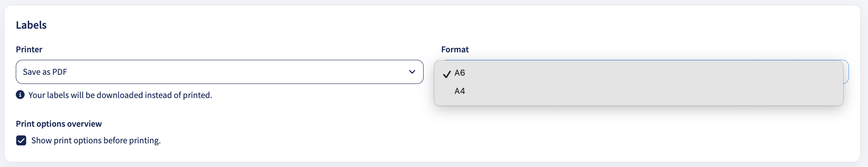Click the Labels section heading

point(31,25)
